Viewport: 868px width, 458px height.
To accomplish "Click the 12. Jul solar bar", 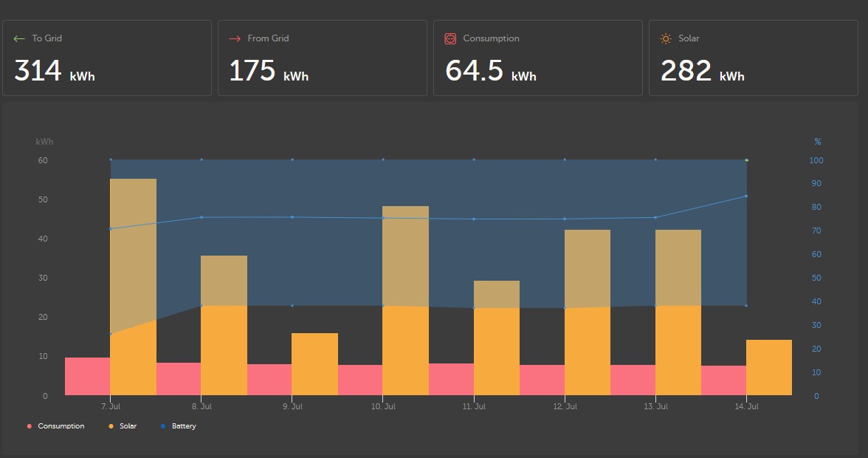I will pos(588,313).
